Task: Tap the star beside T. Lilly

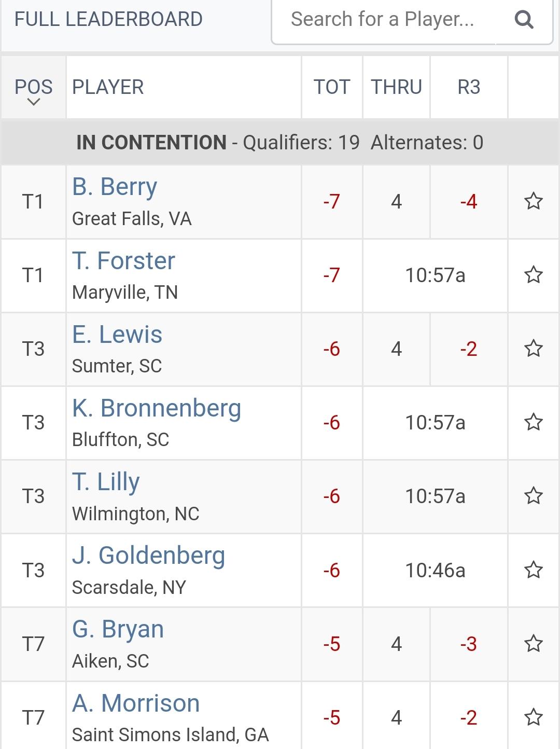Action: (x=534, y=496)
